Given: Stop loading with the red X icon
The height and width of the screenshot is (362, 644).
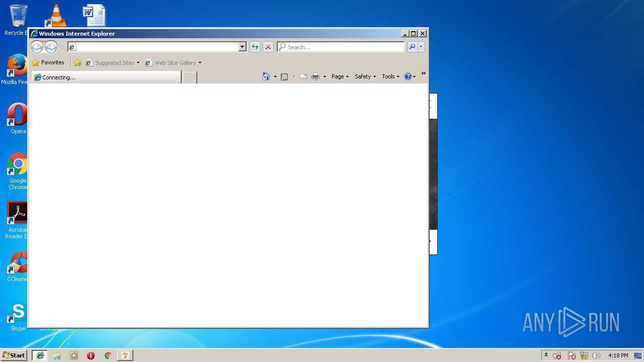Looking at the screenshot, I should click(268, 47).
